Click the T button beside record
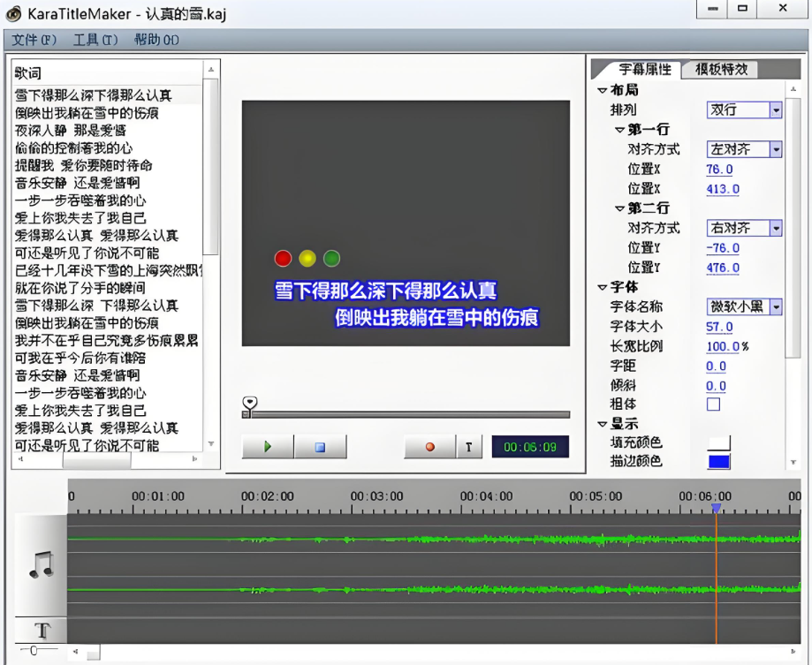Image resolution: width=812 pixels, height=665 pixels. coord(469,447)
